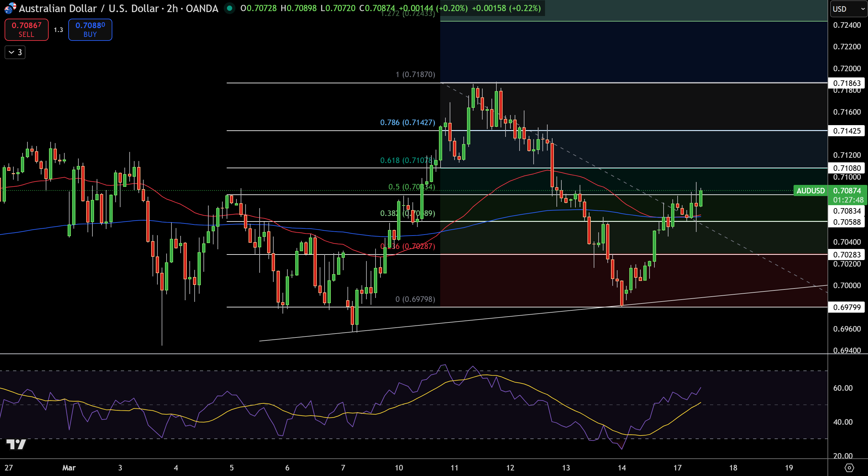Click the 0.69799 price scale label

click(846, 307)
